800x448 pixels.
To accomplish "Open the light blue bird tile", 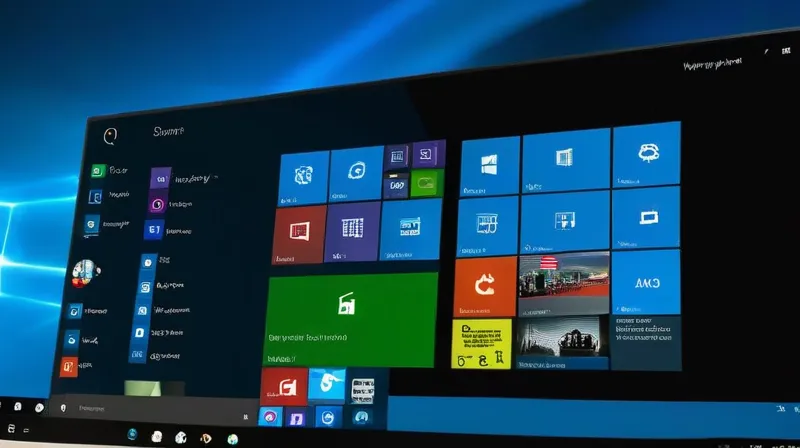I will pos(327,385).
